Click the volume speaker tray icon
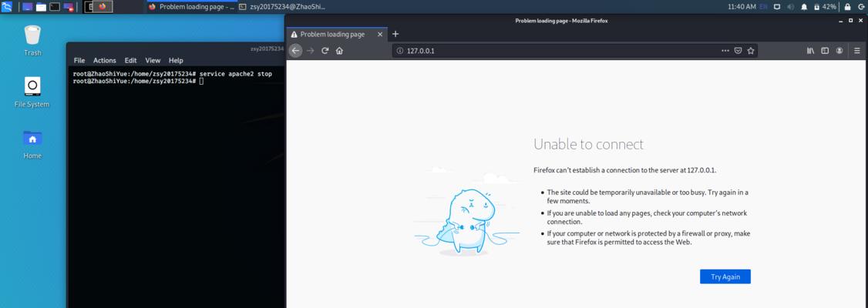The height and width of the screenshot is (308, 868). point(790,7)
